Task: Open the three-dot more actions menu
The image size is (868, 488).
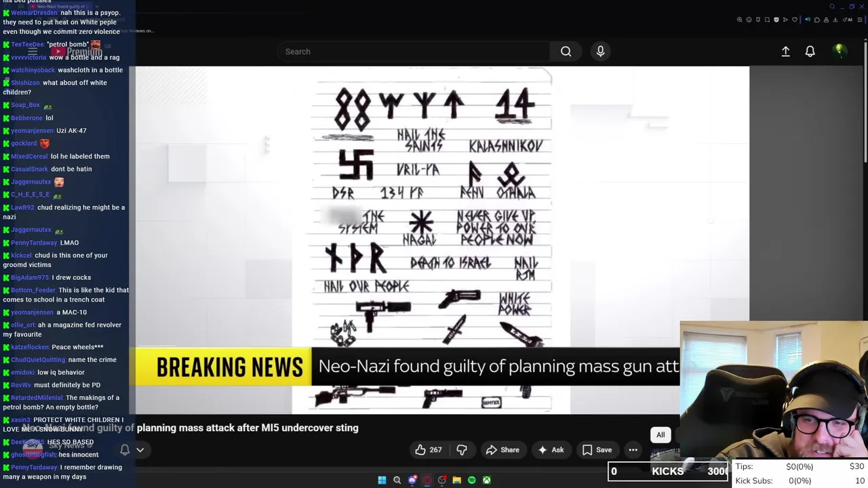Action: 633,449
